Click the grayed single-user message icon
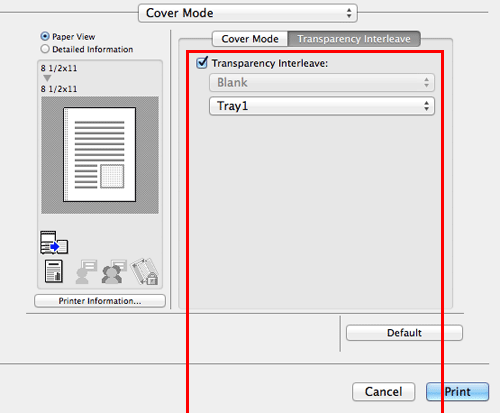This screenshot has height=413, width=500. pos(86,272)
